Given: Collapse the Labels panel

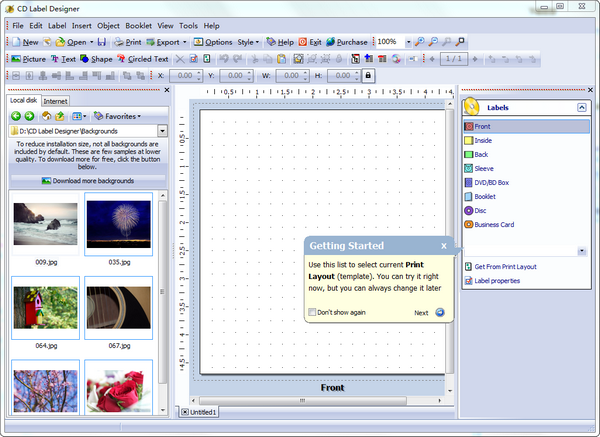Looking at the screenshot, I should pos(581,106).
